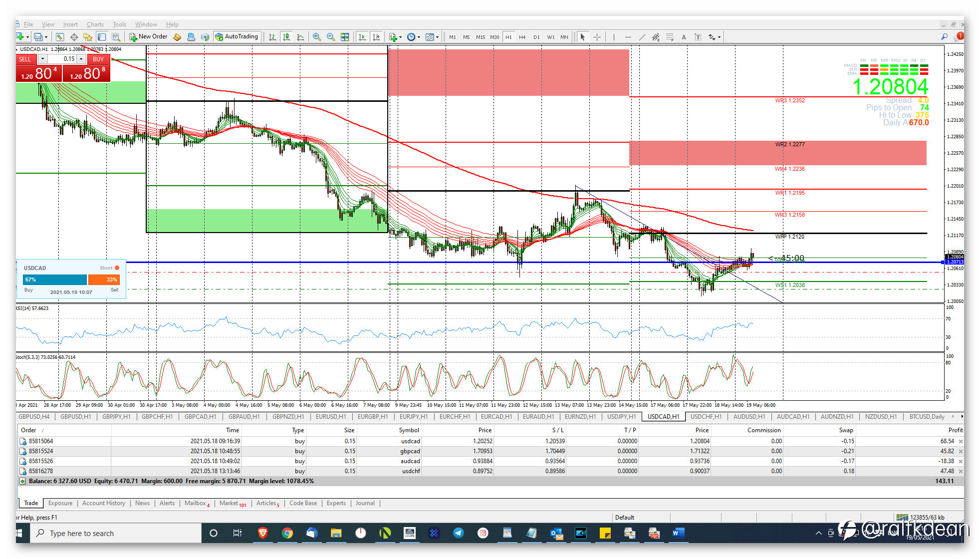
Task: Switch timeframe to W1
Action: point(551,37)
